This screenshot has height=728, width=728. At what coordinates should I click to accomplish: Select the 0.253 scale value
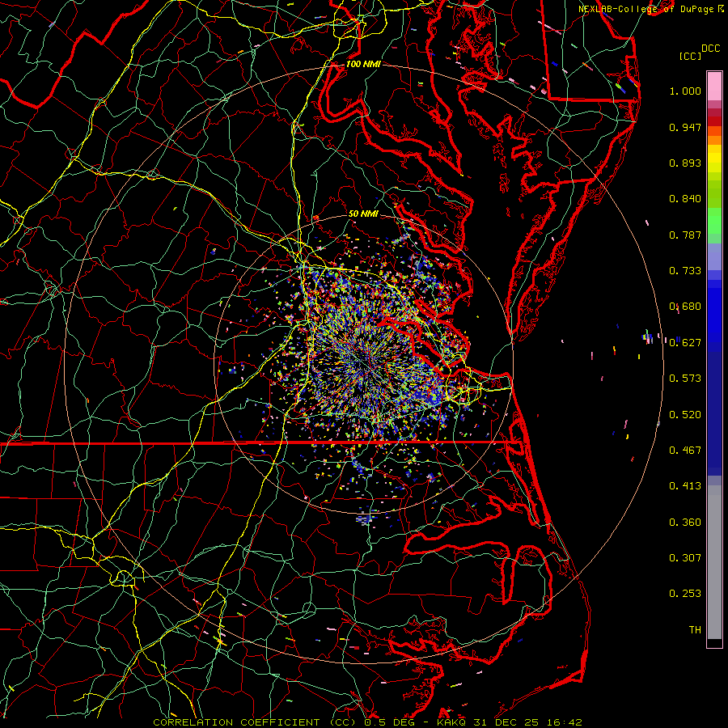[x=685, y=594]
